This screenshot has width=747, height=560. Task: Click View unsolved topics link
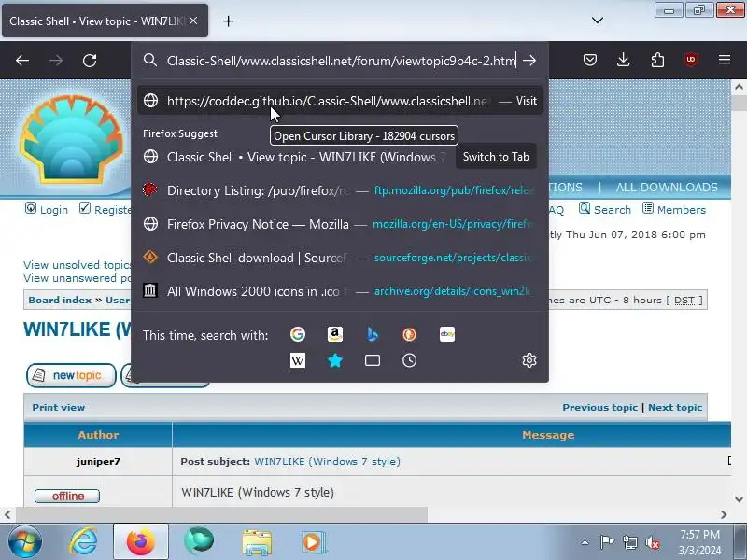[78, 265]
